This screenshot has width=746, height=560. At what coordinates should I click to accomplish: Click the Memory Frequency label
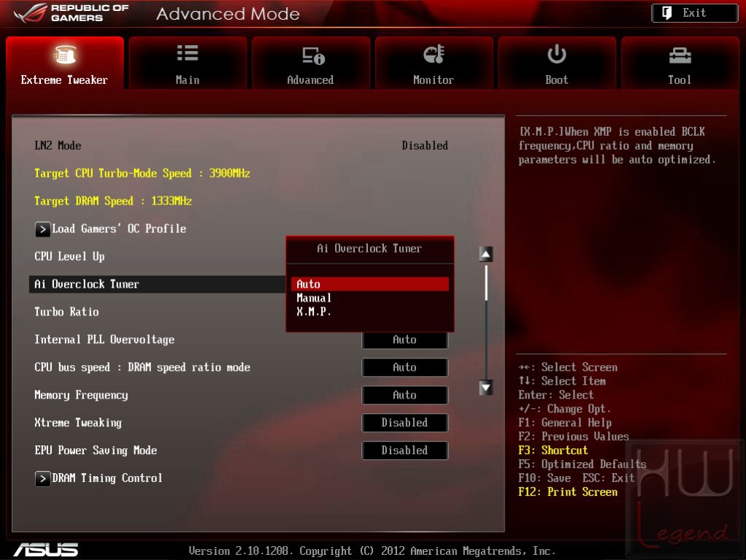(x=81, y=395)
